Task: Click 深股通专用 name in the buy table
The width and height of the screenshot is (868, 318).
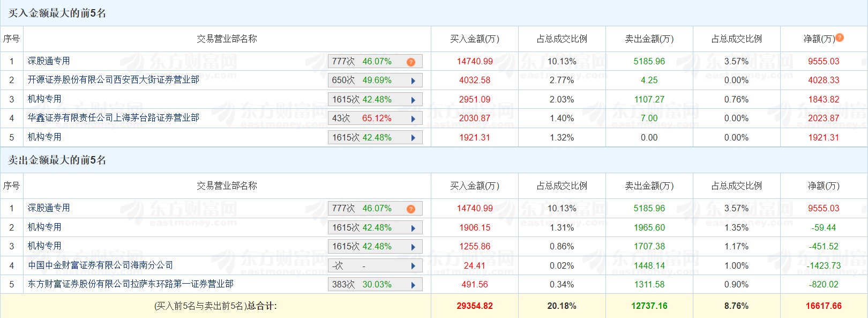Action: click(49, 61)
